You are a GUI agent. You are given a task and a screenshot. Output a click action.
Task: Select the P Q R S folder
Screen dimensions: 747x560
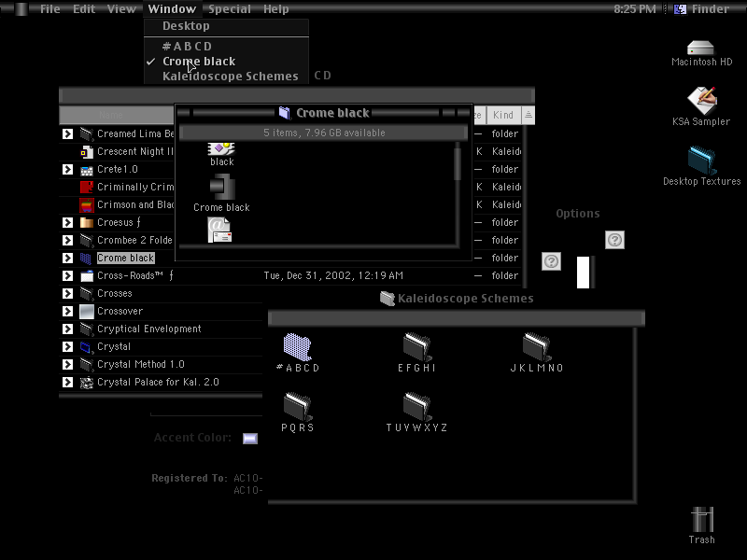[298, 407]
